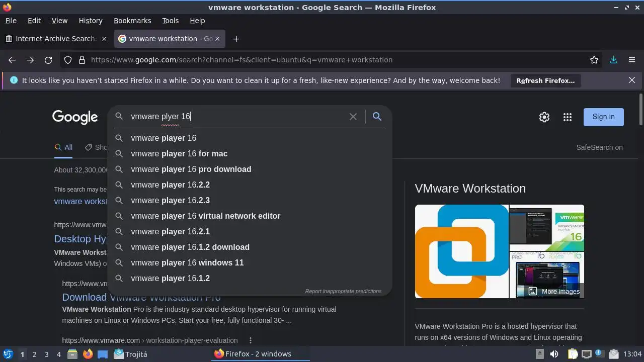
Task: Switch to workspace 2
Action: point(35,354)
